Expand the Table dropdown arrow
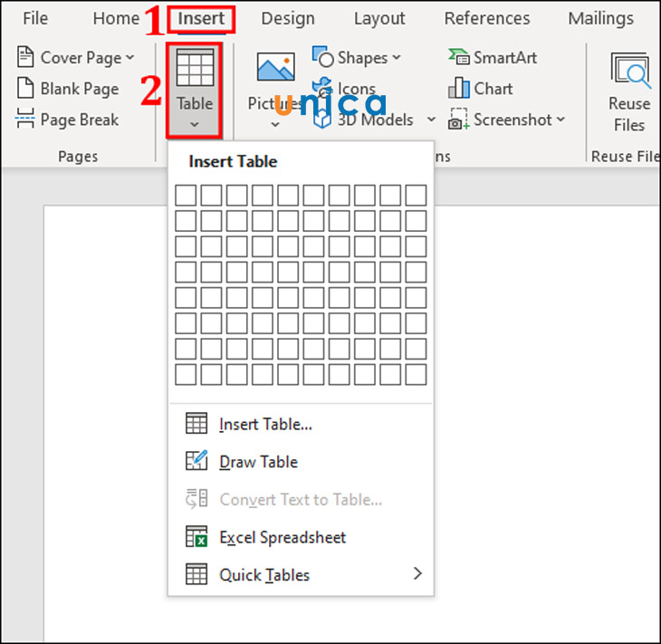 [195, 124]
